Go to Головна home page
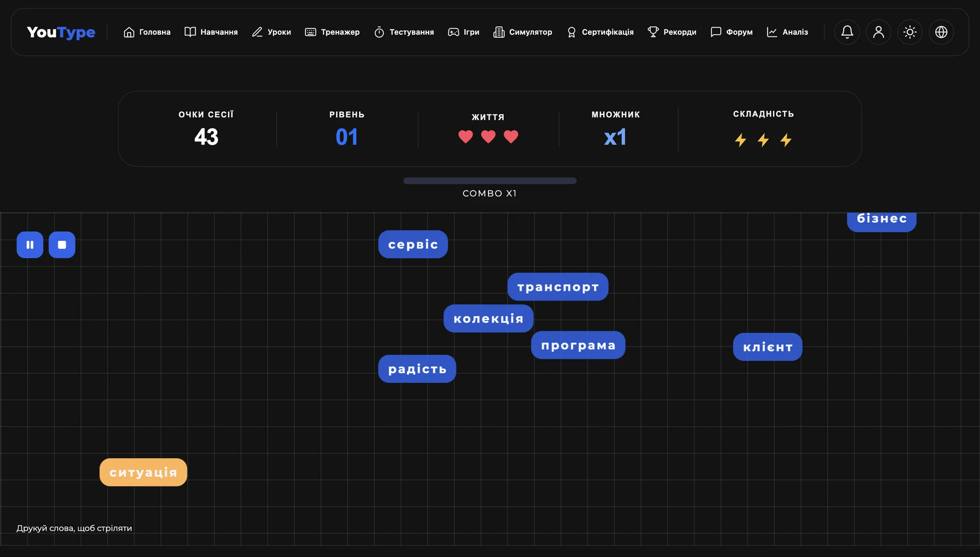 click(x=147, y=32)
